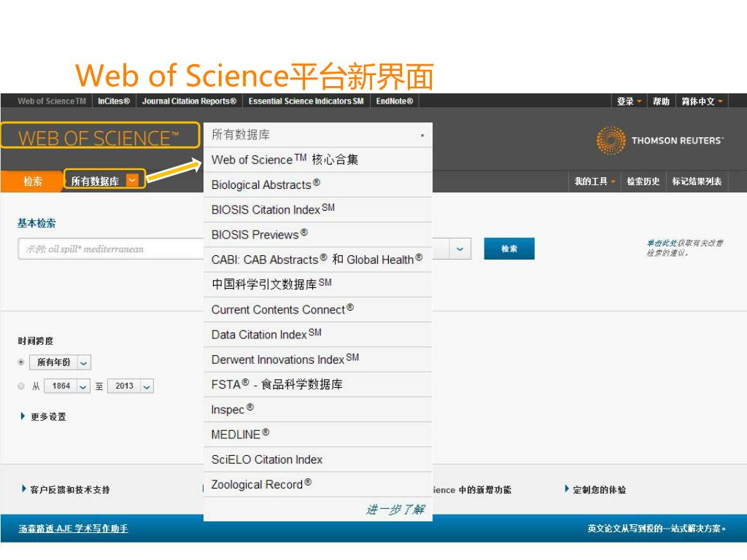The width and height of the screenshot is (747, 560).
Task: Open the 登录 menu
Action: click(x=629, y=101)
